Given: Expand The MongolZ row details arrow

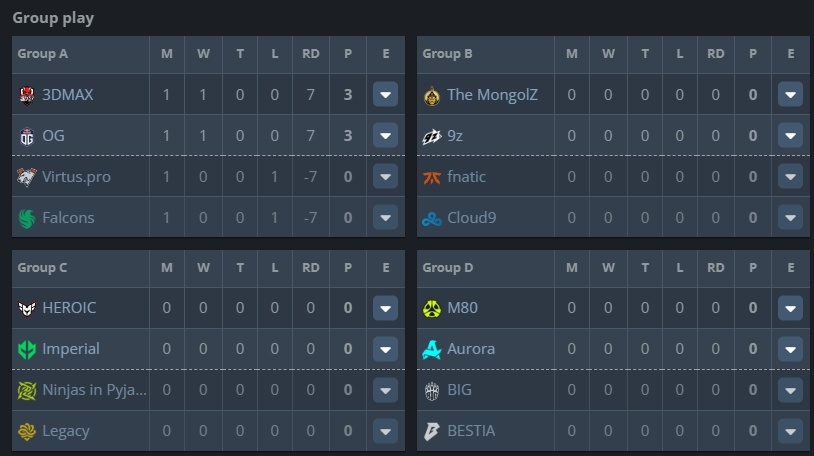Looking at the screenshot, I should point(790,95).
